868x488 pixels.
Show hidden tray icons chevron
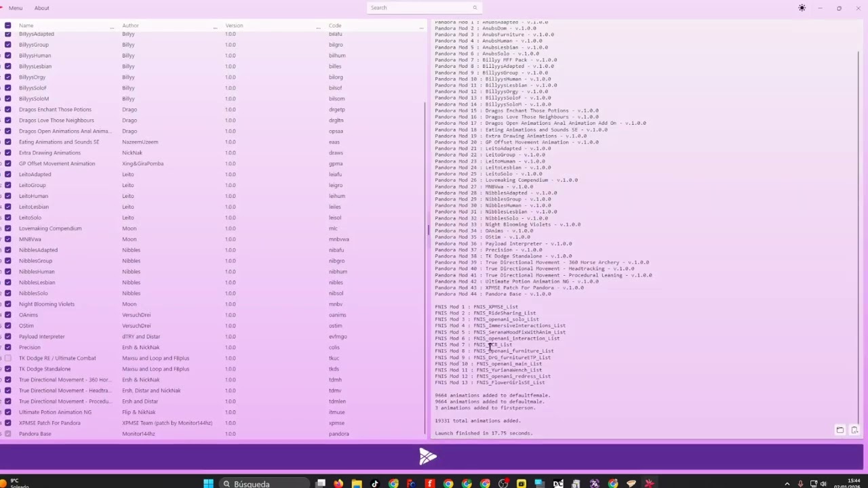point(787,484)
